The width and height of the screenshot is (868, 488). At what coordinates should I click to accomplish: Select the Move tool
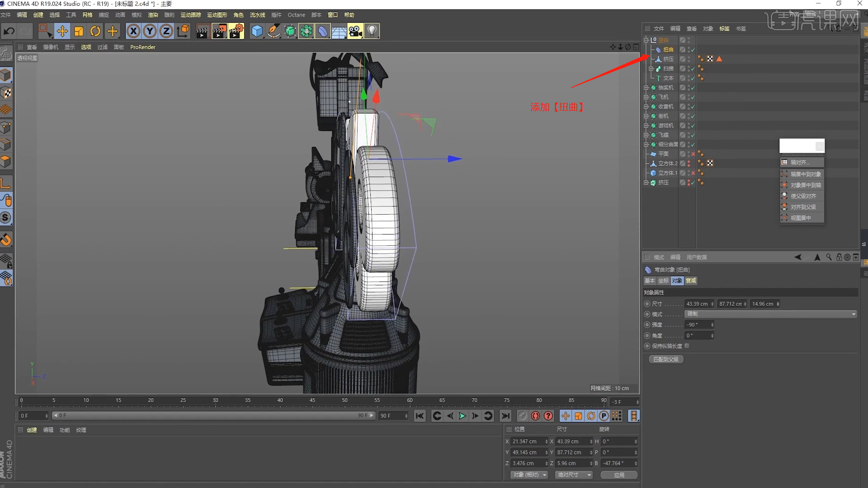point(62,31)
